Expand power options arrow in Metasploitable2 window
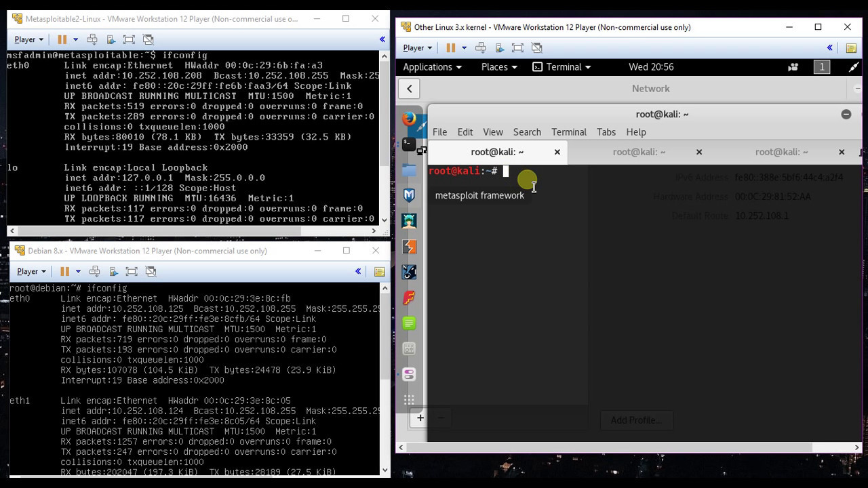The height and width of the screenshot is (488, 868). pyautogui.click(x=75, y=39)
